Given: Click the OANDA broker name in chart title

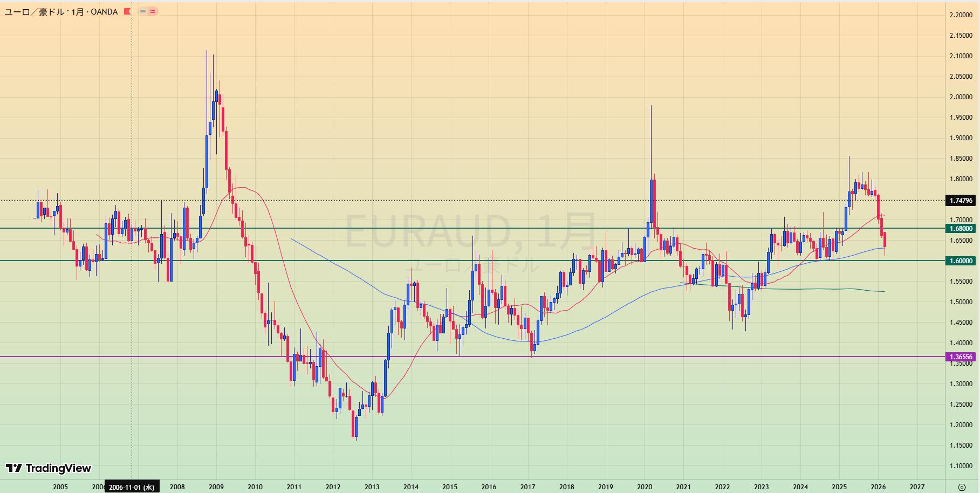Looking at the screenshot, I should click(104, 11).
